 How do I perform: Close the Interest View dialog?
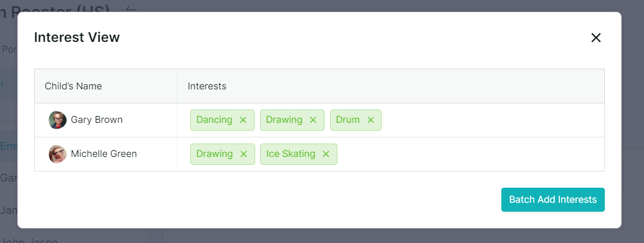pyautogui.click(x=595, y=37)
